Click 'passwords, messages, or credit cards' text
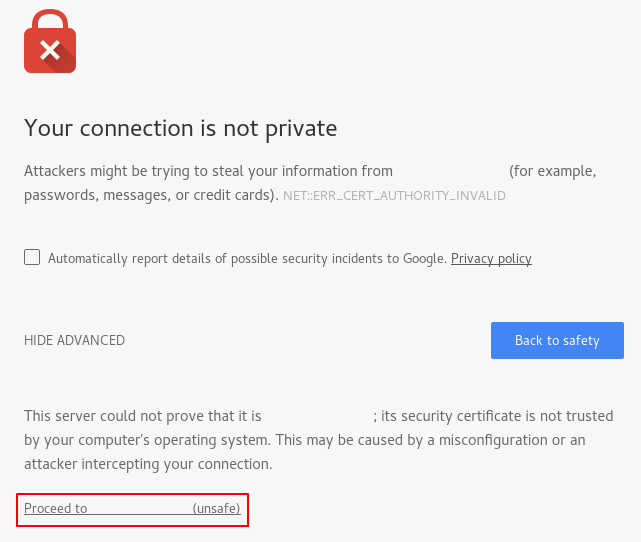The height and width of the screenshot is (542, 641). (x=150, y=195)
